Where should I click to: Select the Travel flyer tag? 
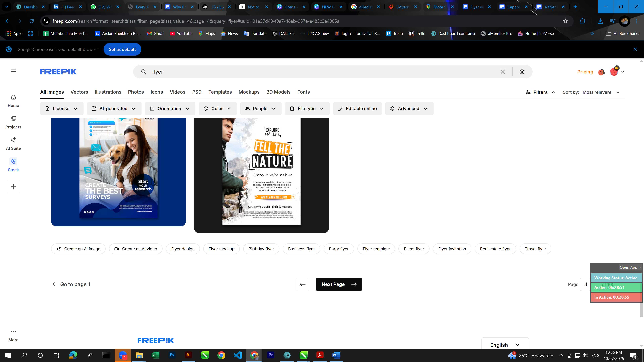535,249
